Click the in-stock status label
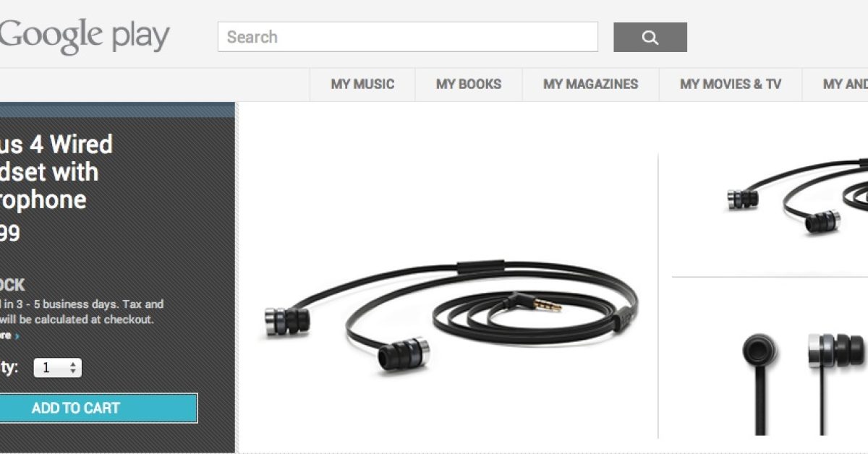This screenshot has height=454, width=868. tap(12, 285)
